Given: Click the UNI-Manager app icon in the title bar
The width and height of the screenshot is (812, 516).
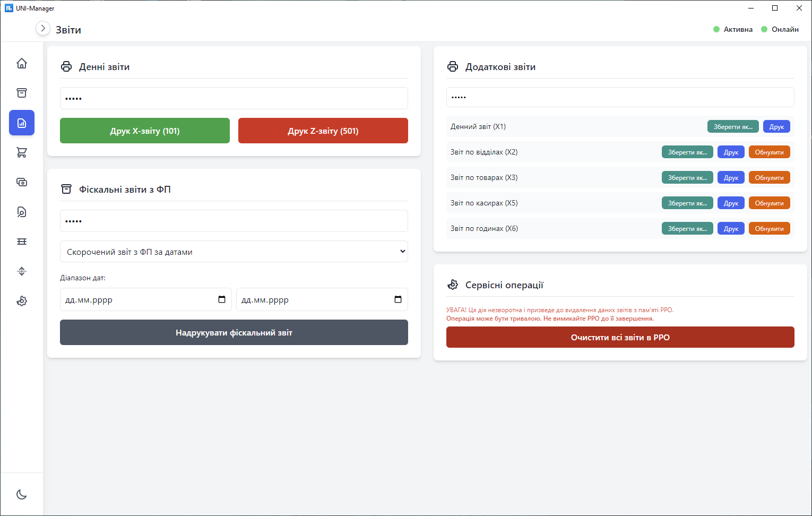Looking at the screenshot, I should tap(8, 8).
